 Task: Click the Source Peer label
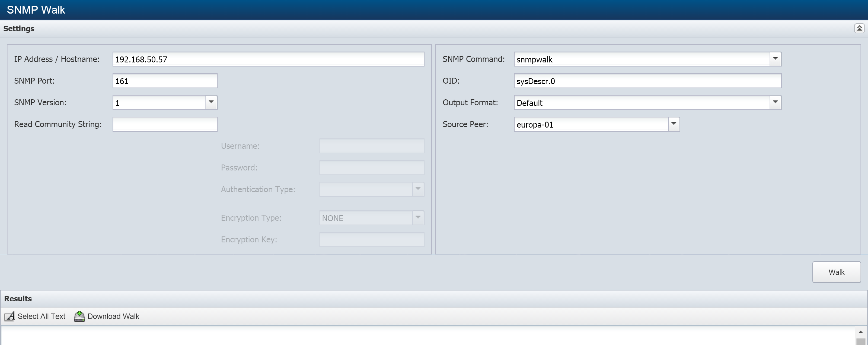[465, 124]
